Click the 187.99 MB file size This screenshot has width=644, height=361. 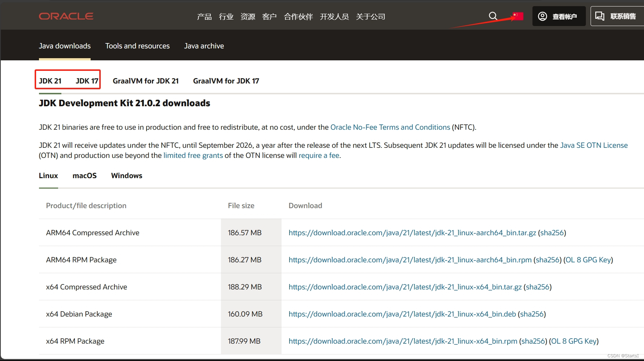[244, 341]
